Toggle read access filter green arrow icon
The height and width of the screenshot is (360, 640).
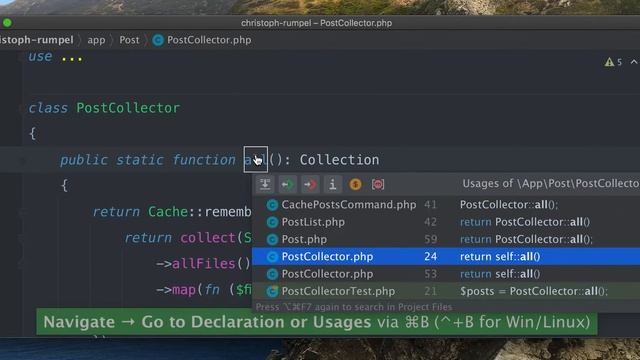click(x=287, y=184)
